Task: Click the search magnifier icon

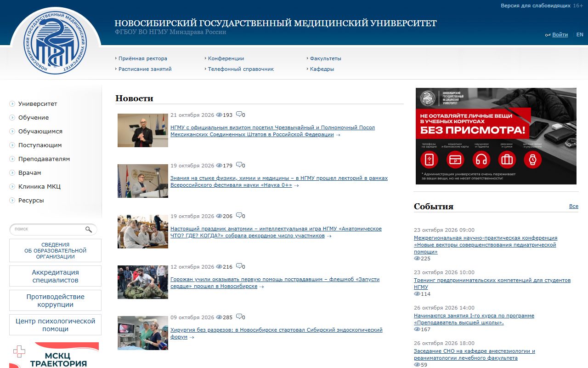Action: (x=89, y=230)
